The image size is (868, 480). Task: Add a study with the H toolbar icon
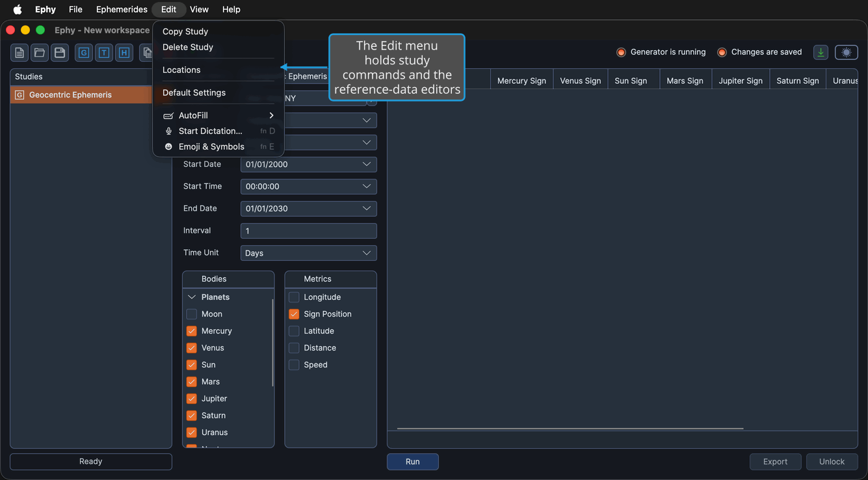point(124,53)
